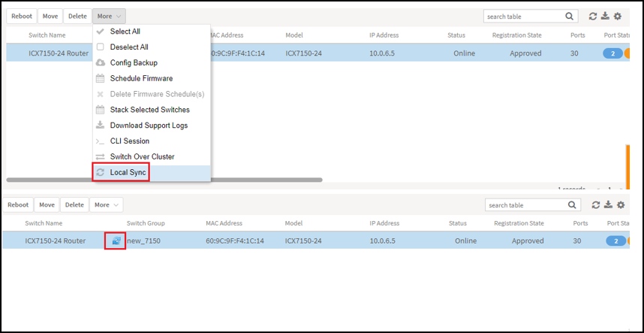Sort lower table by MAC Address header
Image resolution: width=644 pixels, height=333 pixels.
tap(224, 223)
